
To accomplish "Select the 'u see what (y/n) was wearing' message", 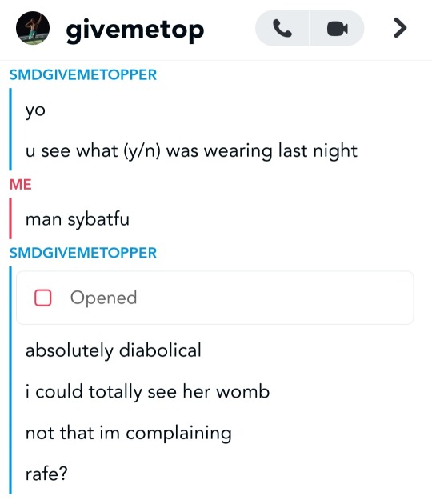I will tap(191, 150).
